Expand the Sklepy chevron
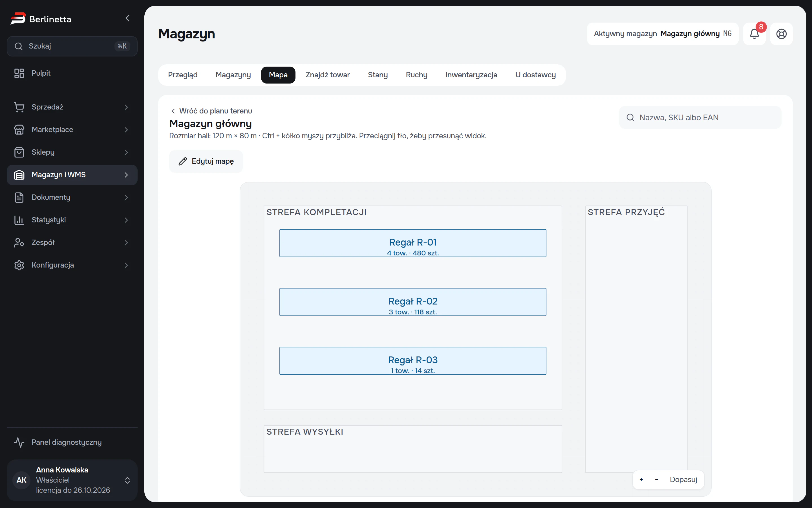Image resolution: width=812 pixels, height=508 pixels. click(126, 152)
